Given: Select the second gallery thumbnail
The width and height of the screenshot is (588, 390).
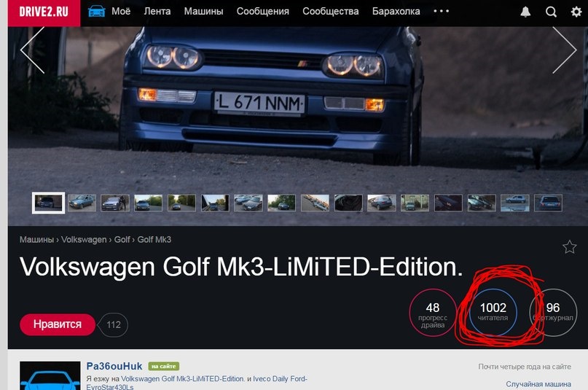Looking at the screenshot, I should pyautogui.click(x=82, y=203).
